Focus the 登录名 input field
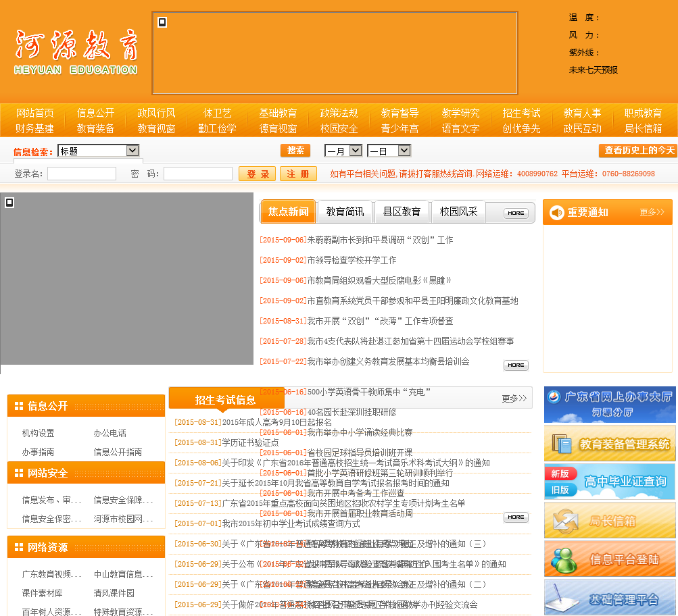Image resolution: width=678 pixels, height=616 pixels. tap(82, 174)
